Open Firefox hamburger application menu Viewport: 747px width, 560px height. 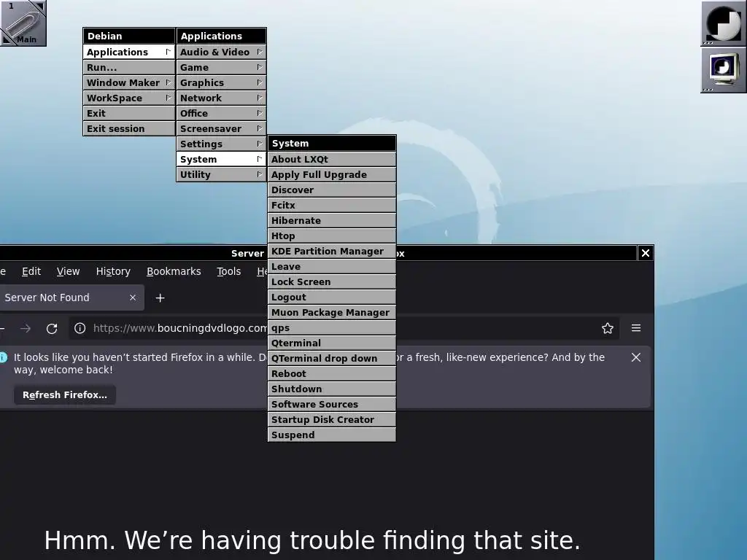click(x=636, y=328)
